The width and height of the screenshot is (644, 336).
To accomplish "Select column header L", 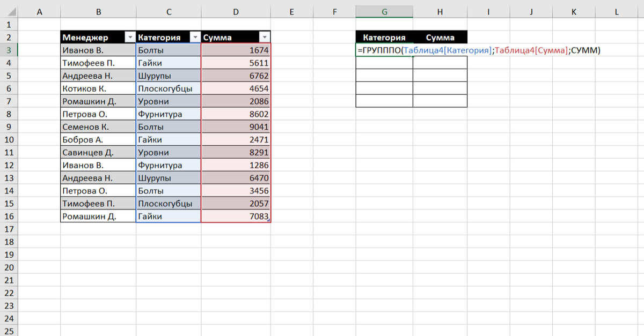I will tap(617, 12).
